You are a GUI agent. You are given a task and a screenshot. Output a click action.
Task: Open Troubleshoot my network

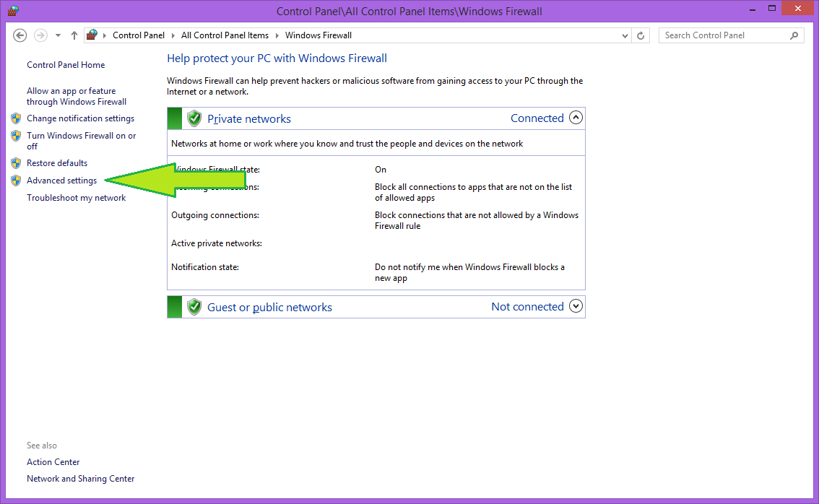pyautogui.click(x=77, y=198)
